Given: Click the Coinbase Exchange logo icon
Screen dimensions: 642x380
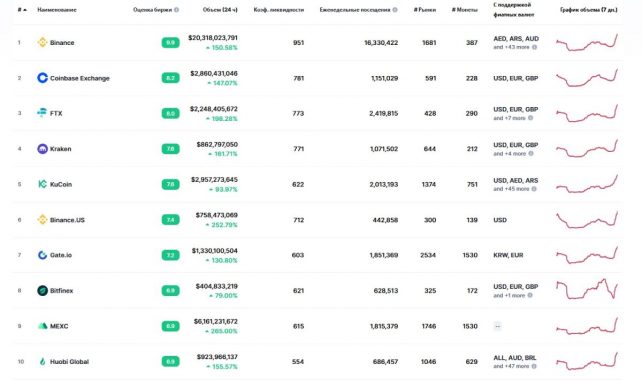Looking at the screenshot, I should (42, 78).
